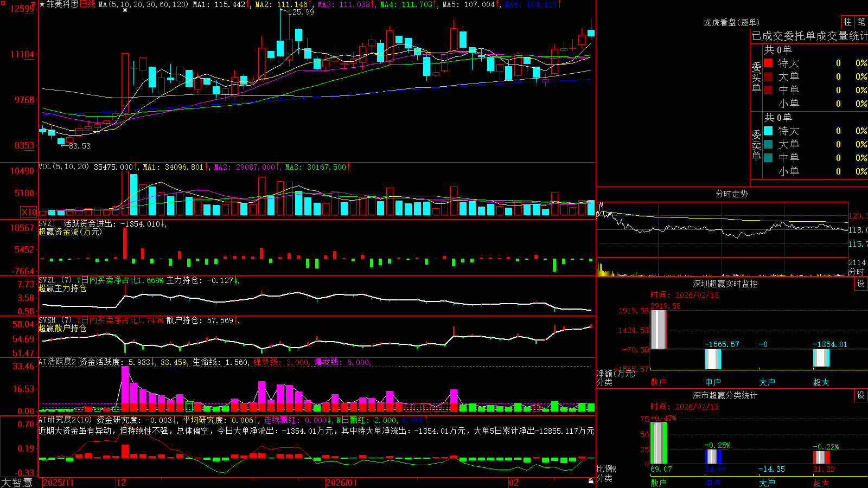Click the 深市超赢分类统计 panel title

[x=725, y=395]
